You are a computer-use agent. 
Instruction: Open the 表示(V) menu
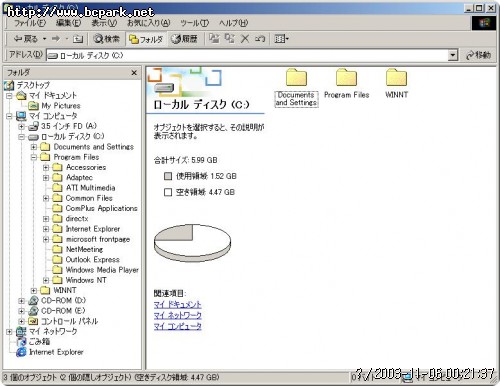[x=104, y=23]
